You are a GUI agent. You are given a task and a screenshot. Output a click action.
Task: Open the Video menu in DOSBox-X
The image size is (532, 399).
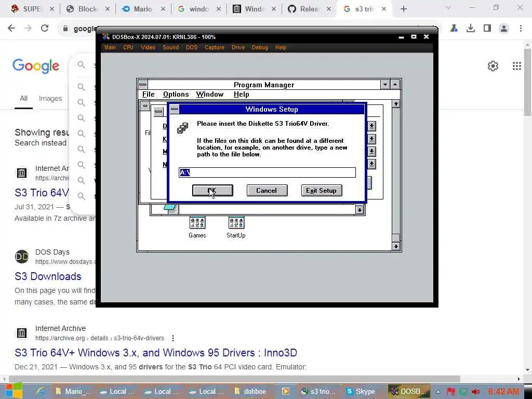(x=148, y=47)
